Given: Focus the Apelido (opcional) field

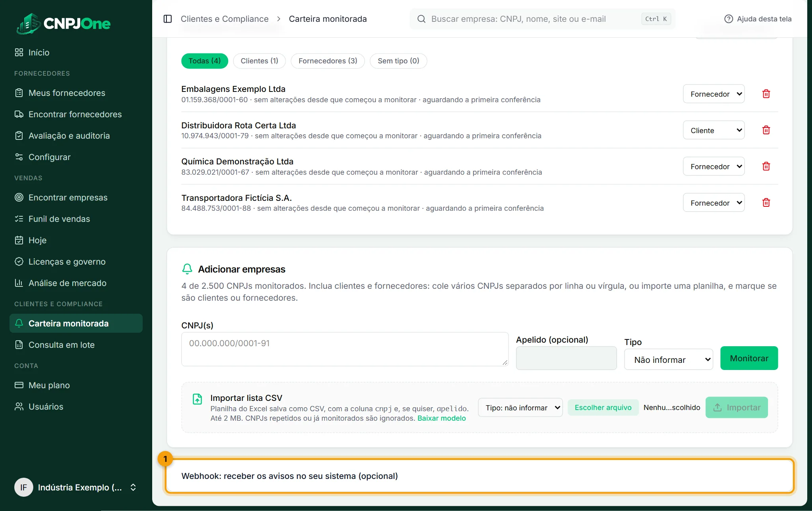Looking at the screenshot, I should coord(566,358).
